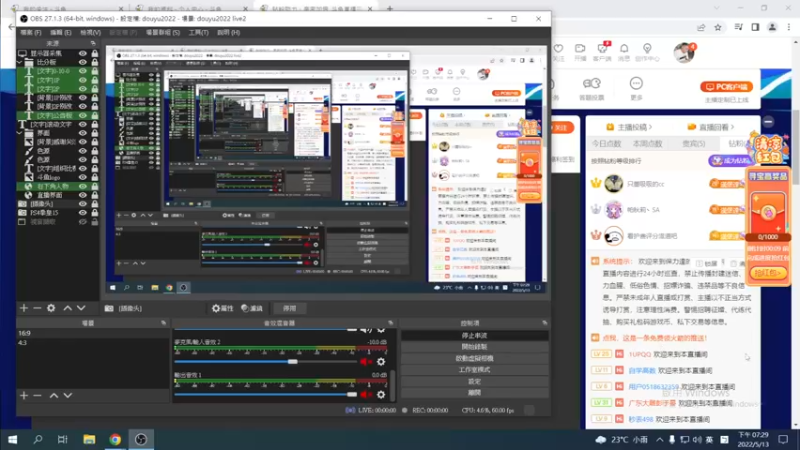Open settings gear menu for 輸出音效 1
The image size is (800, 450).
[x=381, y=394]
